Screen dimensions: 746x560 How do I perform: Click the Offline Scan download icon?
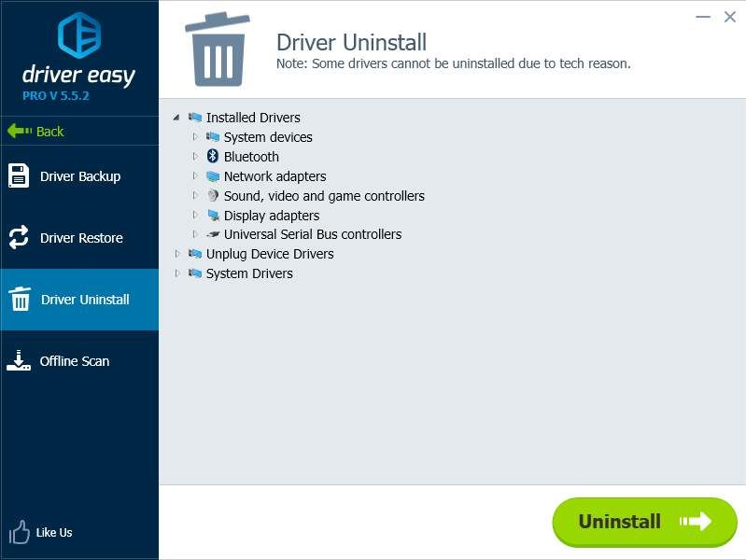tap(19, 360)
